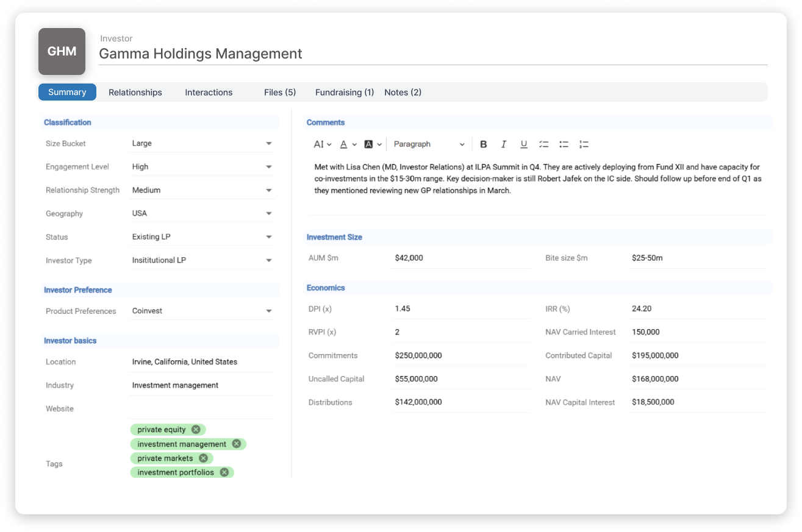Screen dimensions: 802x532
Task: Remove the investment management tag
Action: coord(236,444)
